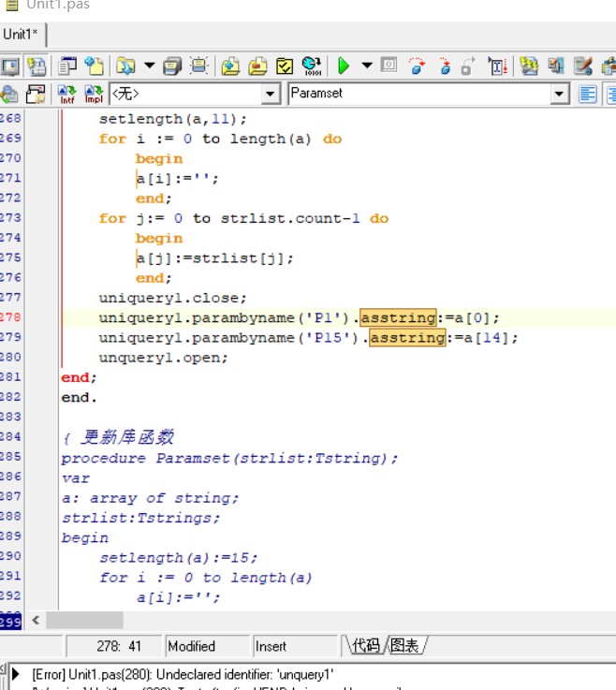Click 'strlist:Tstrings;' declaration line
The width and height of the screenshot is (616, 690).
140,518
